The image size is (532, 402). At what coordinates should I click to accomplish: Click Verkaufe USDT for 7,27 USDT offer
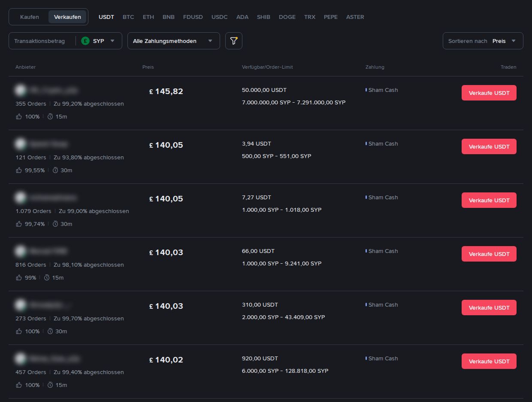pos(489,200)
